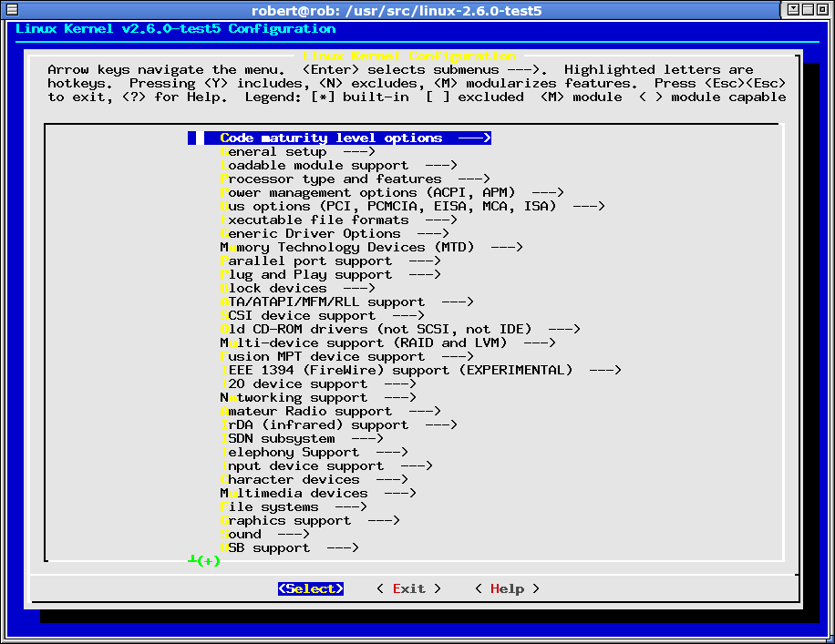Open Graphics support submenu
The image size is (835, 644).
(310, 521)
